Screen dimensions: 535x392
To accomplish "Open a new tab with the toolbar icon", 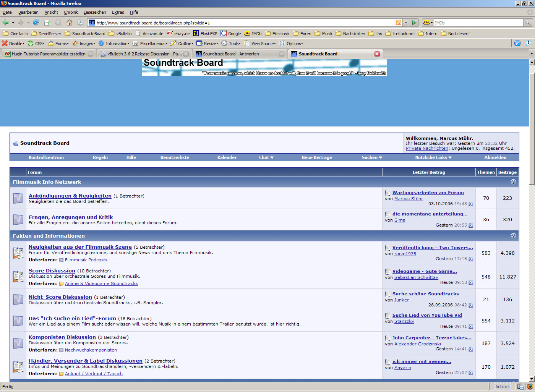I will coord(47,23).
